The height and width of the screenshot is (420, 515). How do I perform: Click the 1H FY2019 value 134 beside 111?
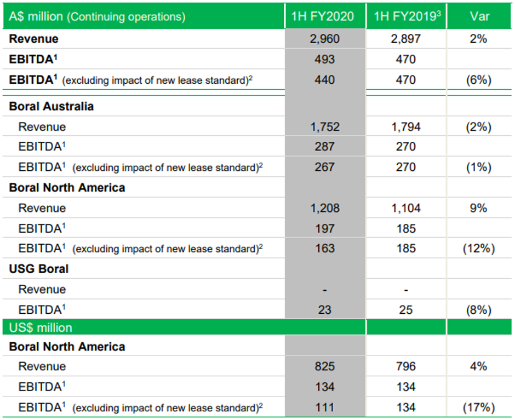(405, 407)
